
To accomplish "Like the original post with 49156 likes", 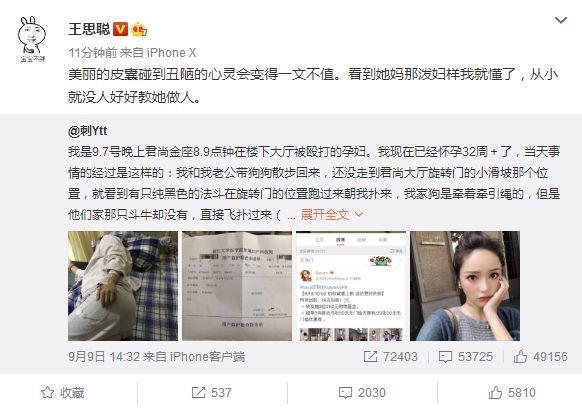I will pos(540,357).
